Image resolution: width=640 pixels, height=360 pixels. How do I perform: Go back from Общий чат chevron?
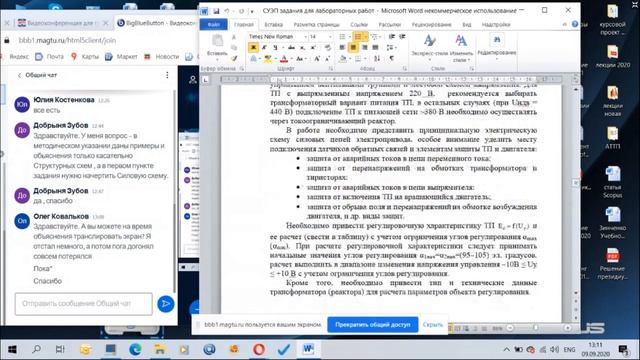tap(19, 75)
